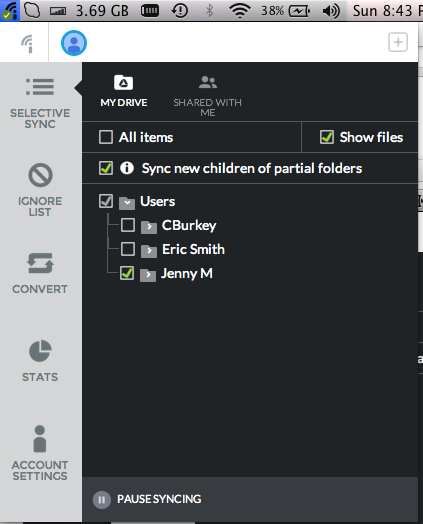The height and width of the screenshot is (524, 423).
Task: Click the info icon beside Sync new children
Action: coord(127,168)
